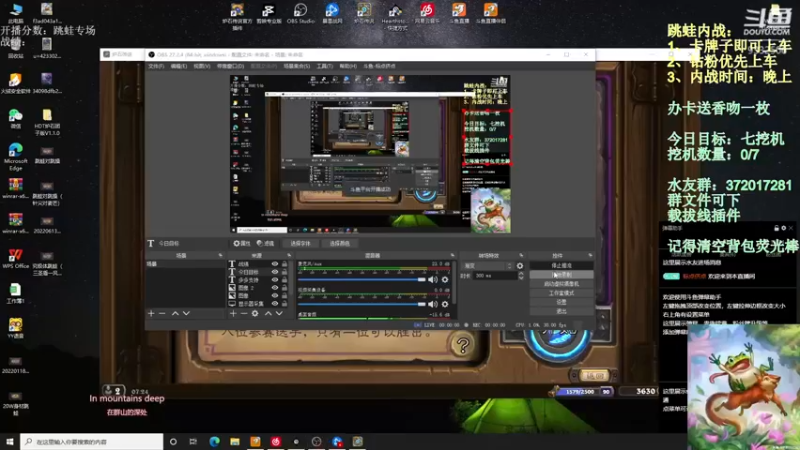Toggle 工作室模式 studio mode button
800x450 pixels.
click(561, 293)
